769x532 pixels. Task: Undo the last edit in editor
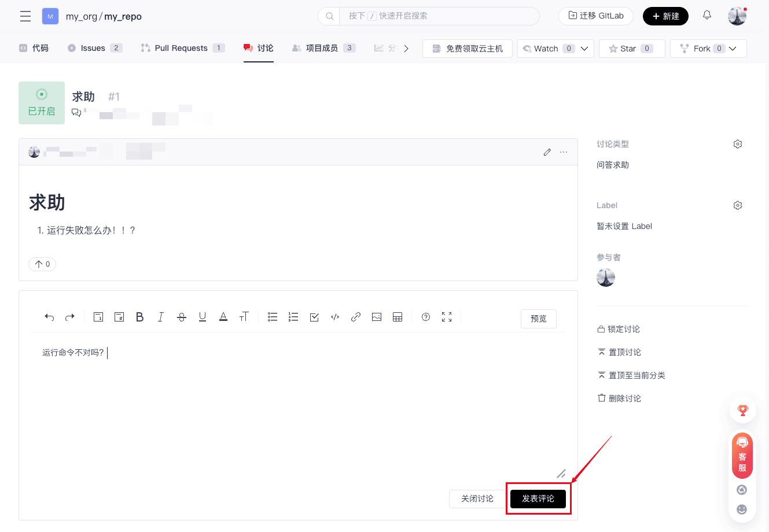[49, 317]
